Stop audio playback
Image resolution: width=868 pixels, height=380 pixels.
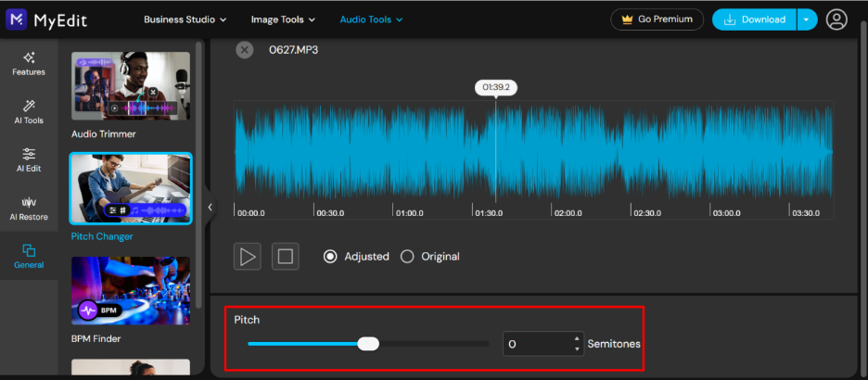click(x=285, y=257)
